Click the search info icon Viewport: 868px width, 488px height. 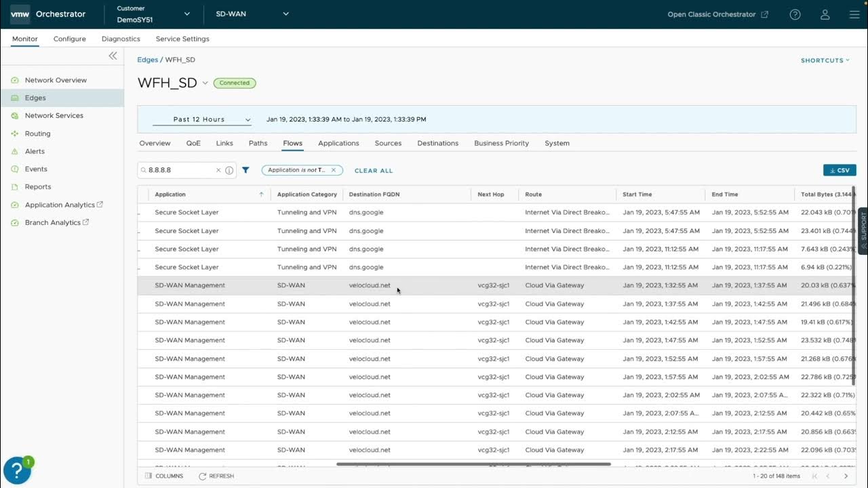point(229,170)
